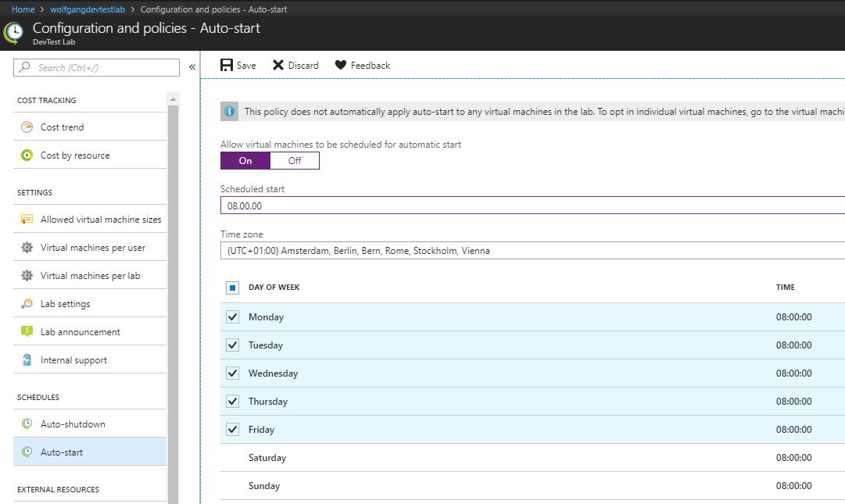Click the DevTest Lab clock icon in header
The width and height of the screenshot is (845, 504).
point(13,33)
